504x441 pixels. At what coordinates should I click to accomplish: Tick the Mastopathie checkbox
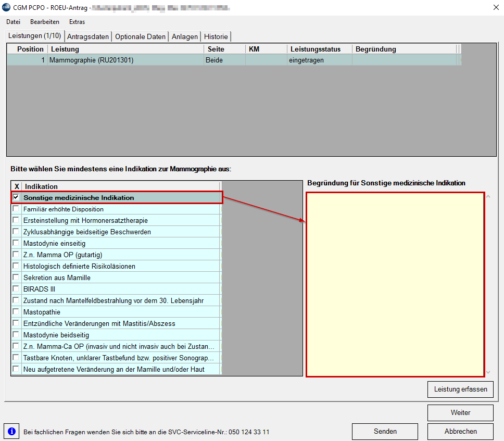16,312
